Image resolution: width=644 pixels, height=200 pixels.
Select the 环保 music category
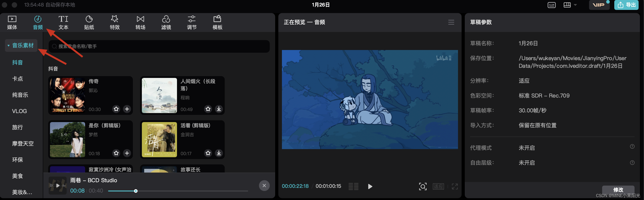tap(18, 160)
